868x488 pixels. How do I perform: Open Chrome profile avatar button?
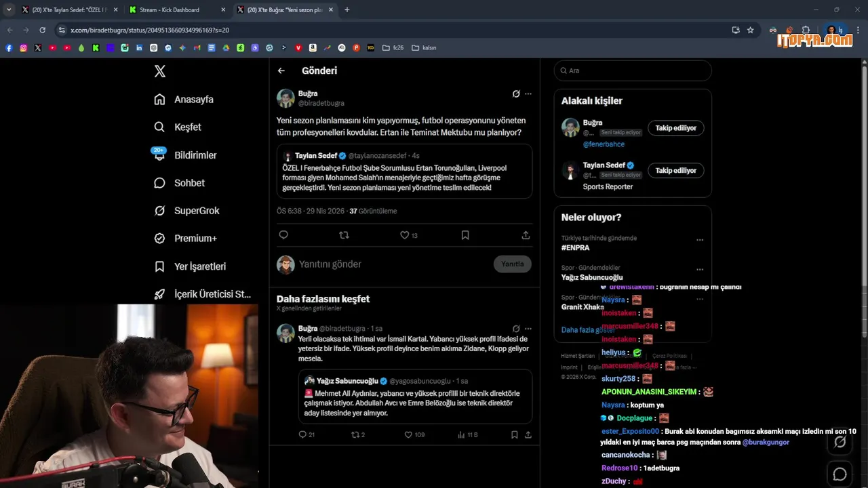point(833,30)
